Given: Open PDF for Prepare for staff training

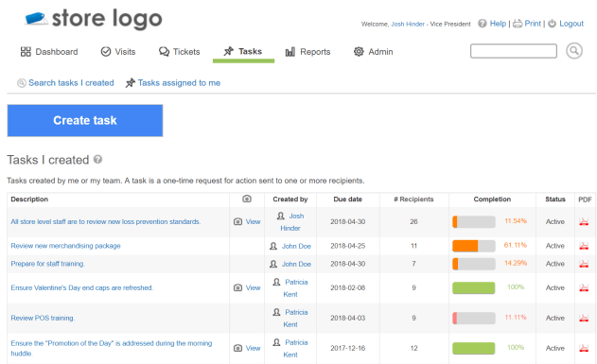Looking at the screenshot, I should [584, 264].
